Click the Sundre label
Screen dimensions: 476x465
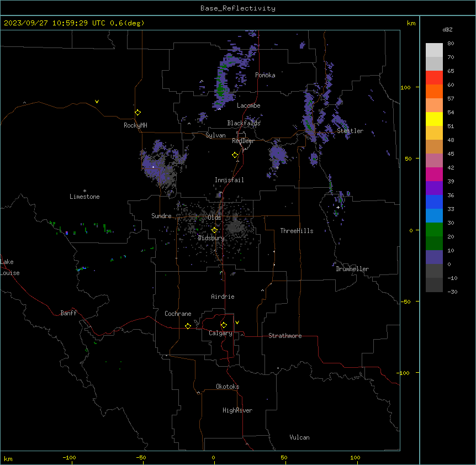[x=161, y=216]
